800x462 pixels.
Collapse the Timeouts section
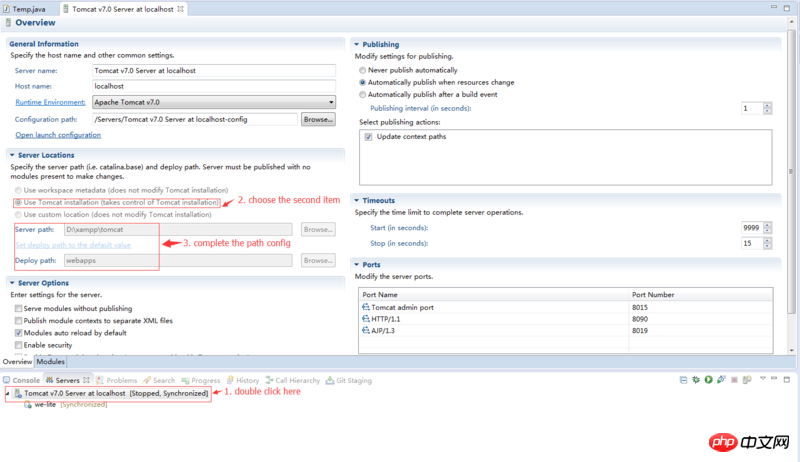coord(357,200)
